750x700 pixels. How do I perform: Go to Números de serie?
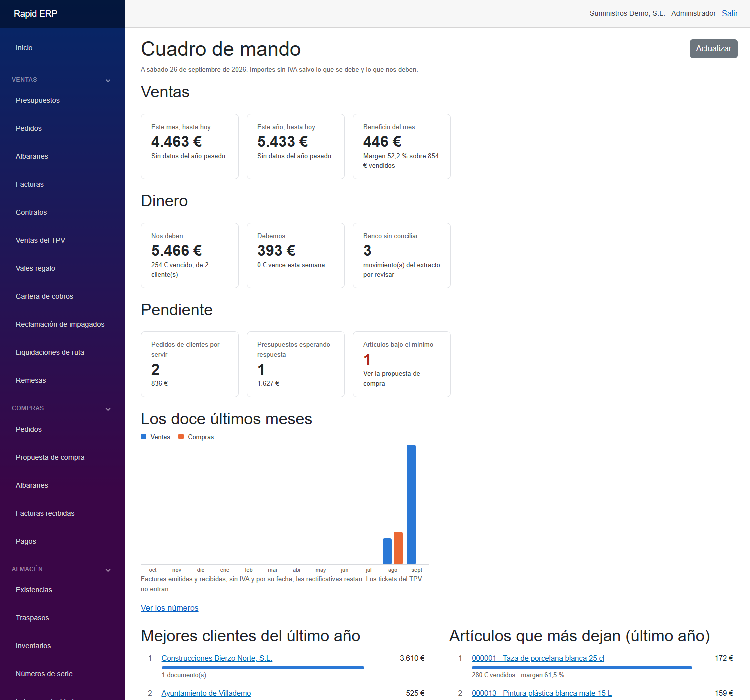point(44,674)
